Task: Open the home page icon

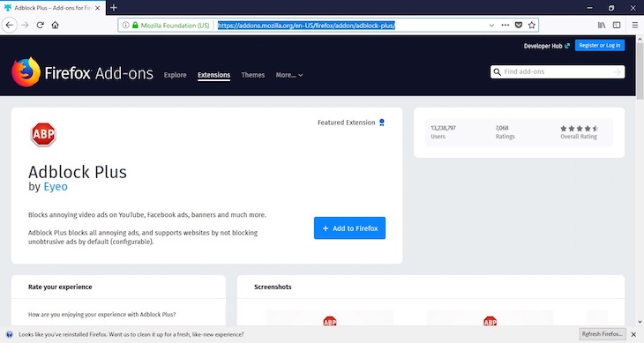Action: coord(55,25)
